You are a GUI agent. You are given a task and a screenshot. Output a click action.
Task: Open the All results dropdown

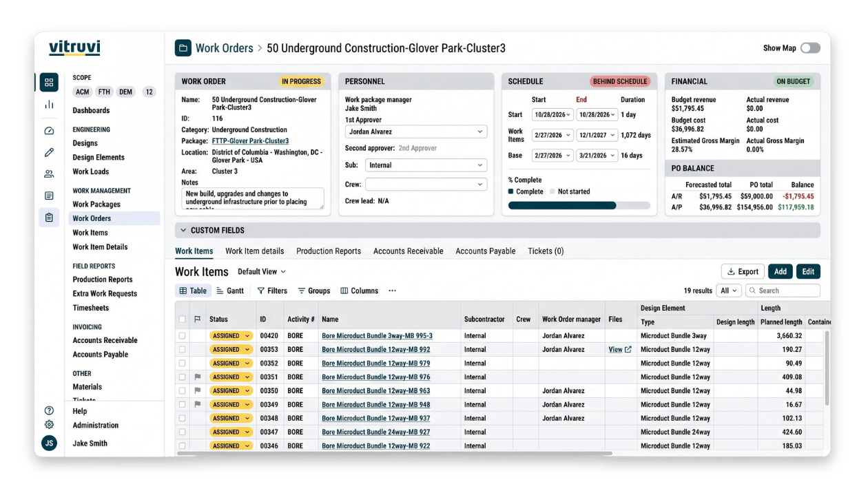728,291
